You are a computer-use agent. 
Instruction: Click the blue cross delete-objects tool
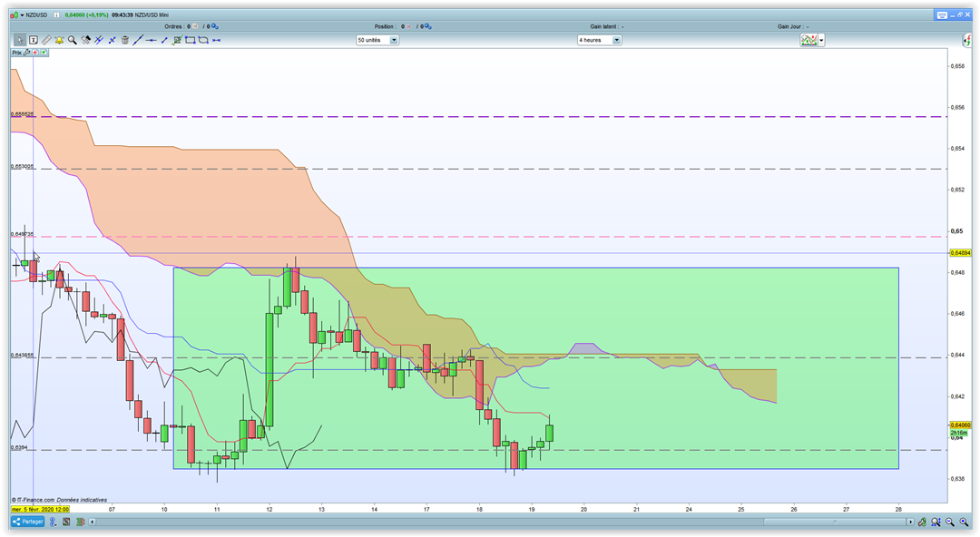click(x=112, y=40)
